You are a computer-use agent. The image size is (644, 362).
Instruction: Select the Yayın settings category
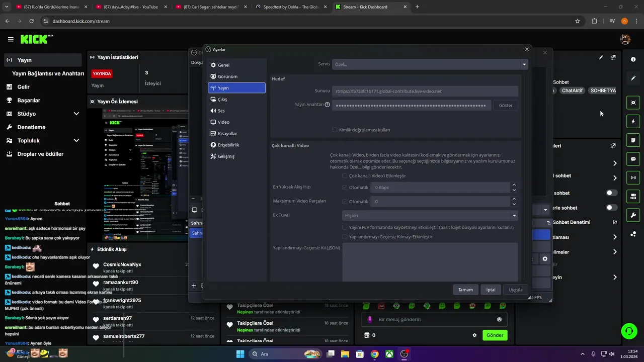pyautogui.click(x=236, y=88)
